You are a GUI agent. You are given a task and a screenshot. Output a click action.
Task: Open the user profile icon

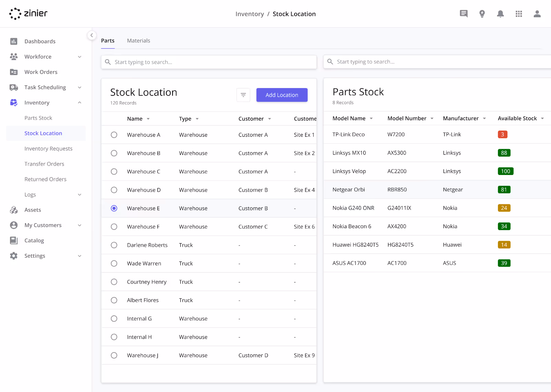pyautogui.click(x=537, y=14)
